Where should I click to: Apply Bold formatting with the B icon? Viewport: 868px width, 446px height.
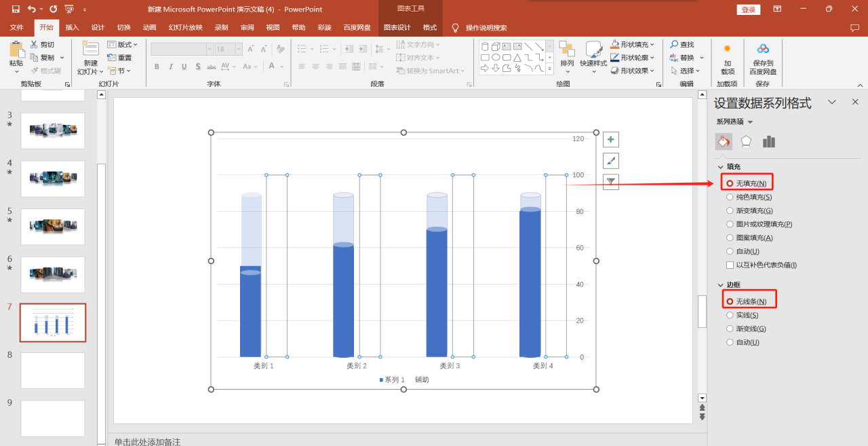157,67
